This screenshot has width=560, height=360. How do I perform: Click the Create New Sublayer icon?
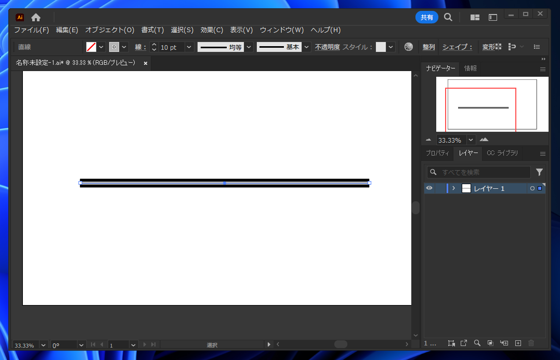504,343
